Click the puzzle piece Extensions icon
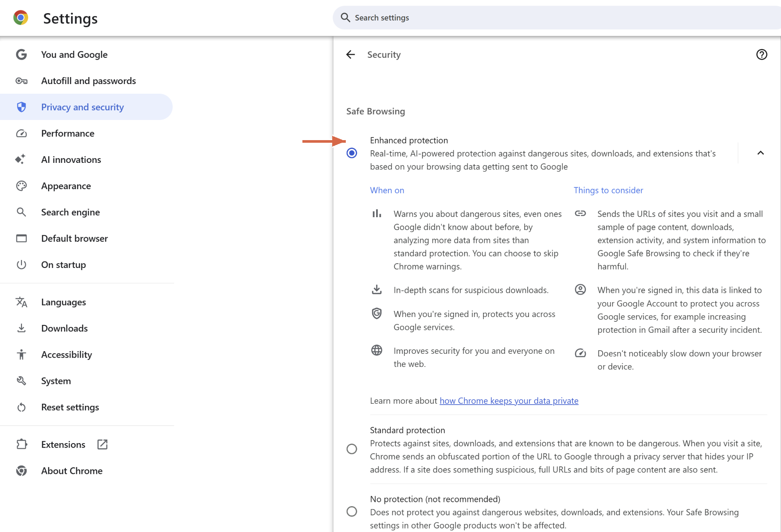The image size is (781, 532). [21, 444]
